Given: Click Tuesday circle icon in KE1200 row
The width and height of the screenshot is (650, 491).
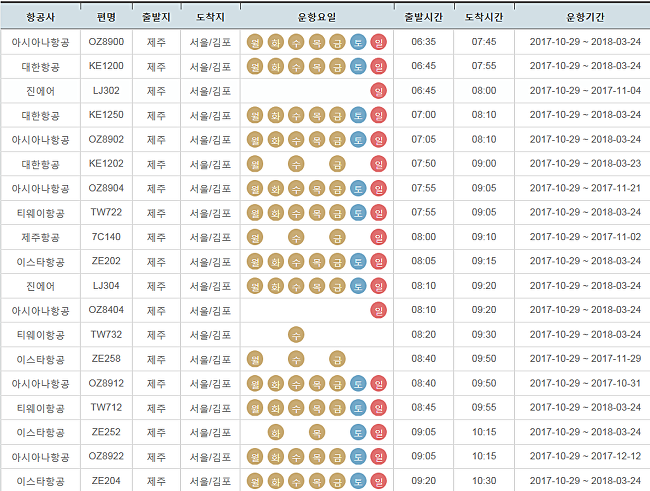Looking at the screenshot, I should pos(275,66).
